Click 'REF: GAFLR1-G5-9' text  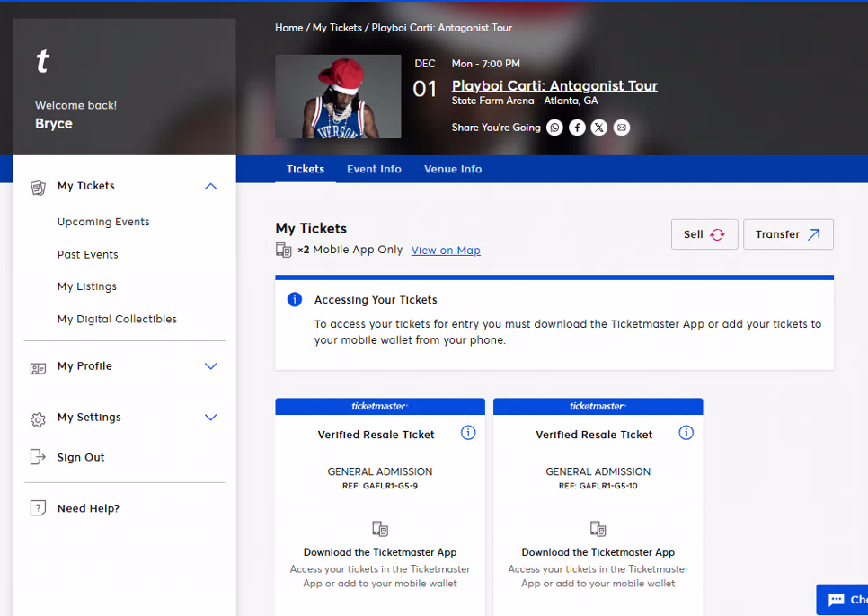coord(380,486)
